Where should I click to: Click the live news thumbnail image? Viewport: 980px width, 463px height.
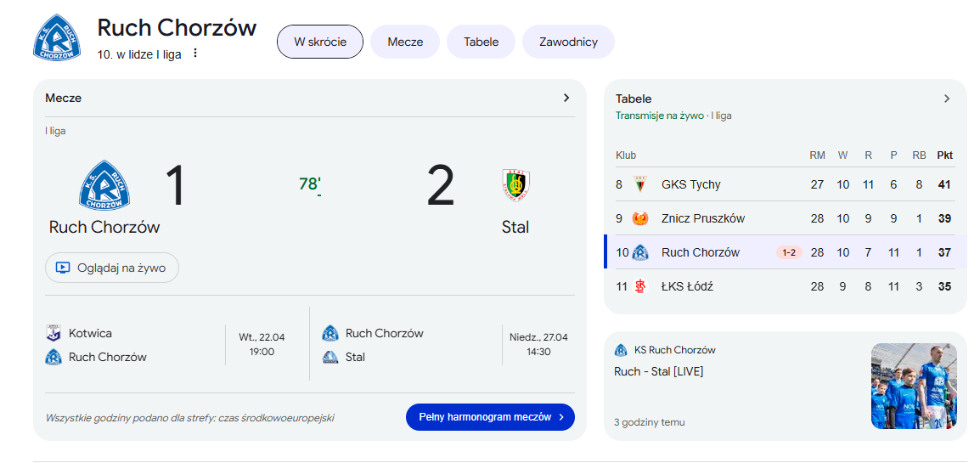pos(914,386)
